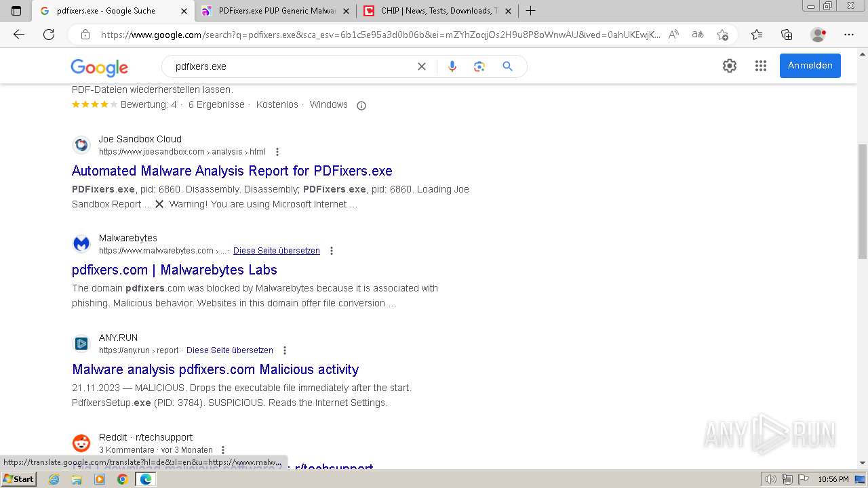Click the Joe Sandbox Cloud site name

(x=140, y=139)
